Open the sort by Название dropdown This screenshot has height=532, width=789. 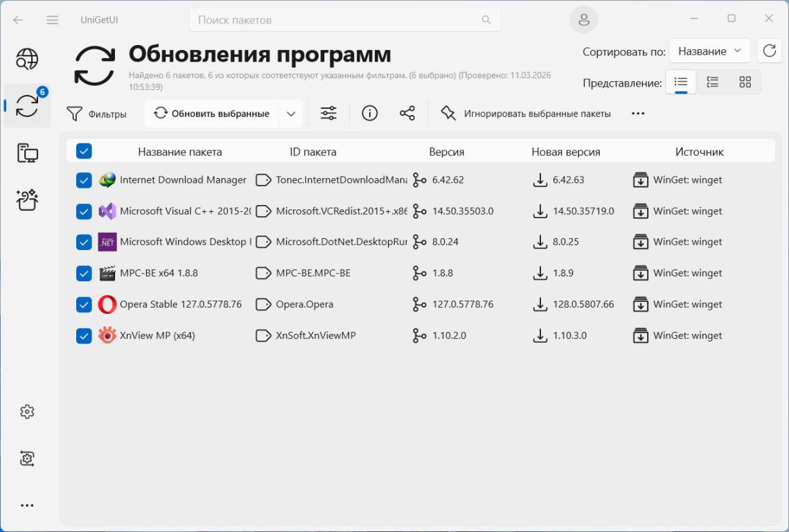[709, 51]
